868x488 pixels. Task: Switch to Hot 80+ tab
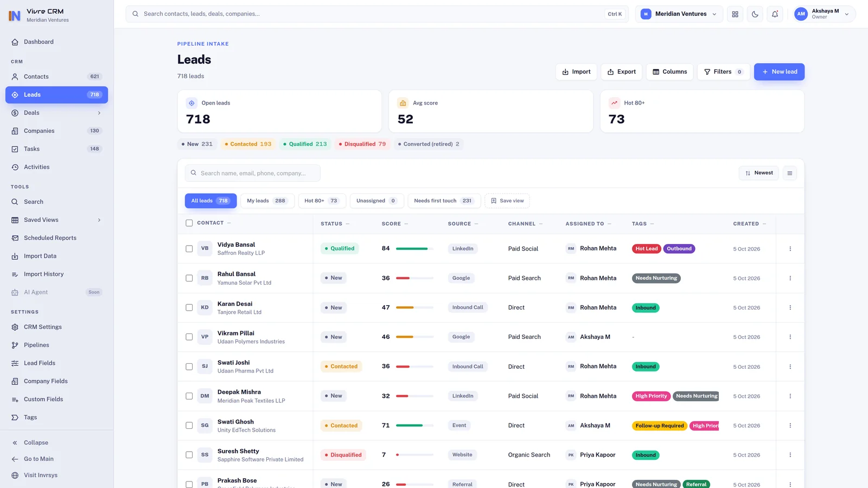pyautogui.click(x=321, y=201)
